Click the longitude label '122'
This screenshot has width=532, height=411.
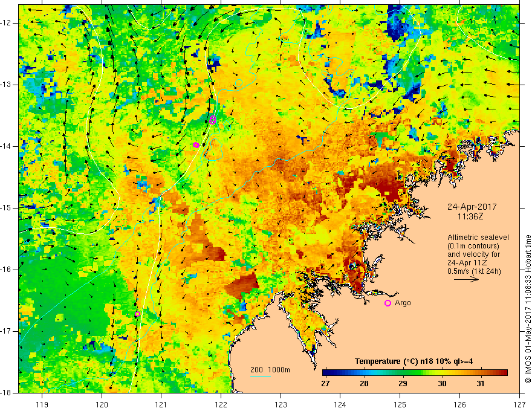(x=221, y=404)
